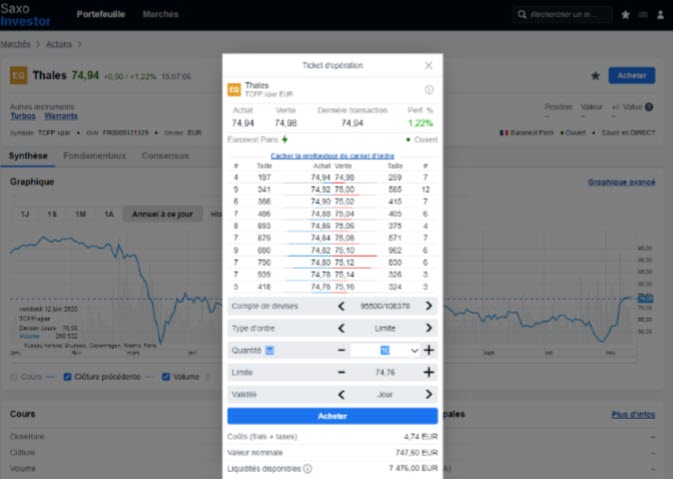Open the Portefeuille menu
Viewport: 673px width, 479px height.
[101, 14]
